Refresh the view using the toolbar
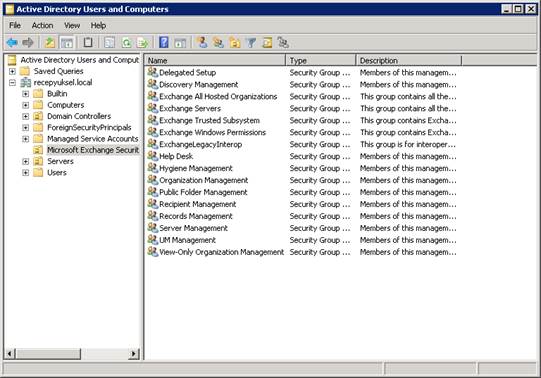This screenshot has height=378, width=541. (x=127, y=43)
